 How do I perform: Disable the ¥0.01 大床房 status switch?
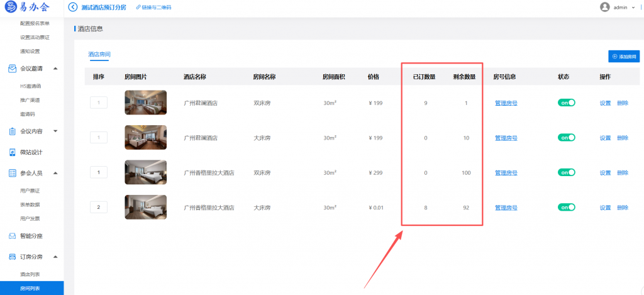coord(567,208)
